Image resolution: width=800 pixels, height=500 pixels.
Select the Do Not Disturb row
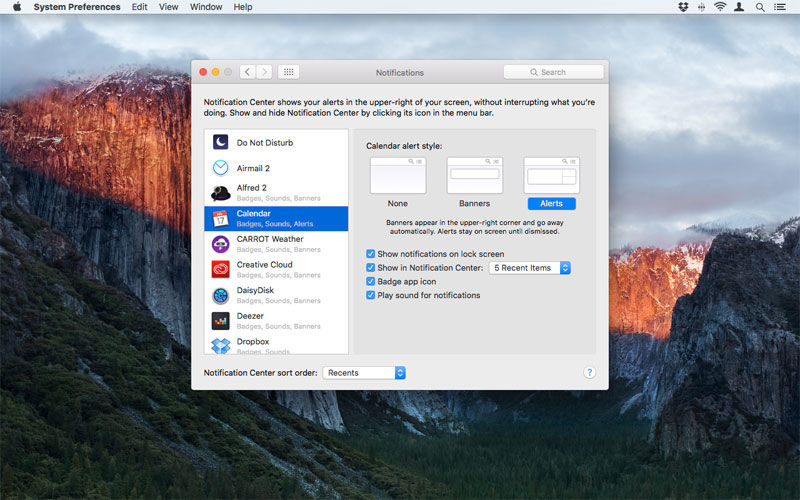tap(276, 142)
